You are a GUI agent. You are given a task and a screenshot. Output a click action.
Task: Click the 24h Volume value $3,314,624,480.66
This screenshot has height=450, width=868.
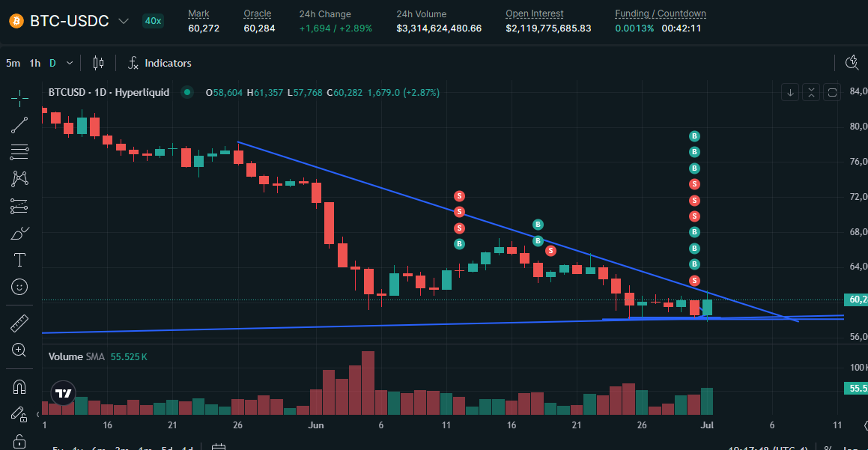[x=439, y=28]
